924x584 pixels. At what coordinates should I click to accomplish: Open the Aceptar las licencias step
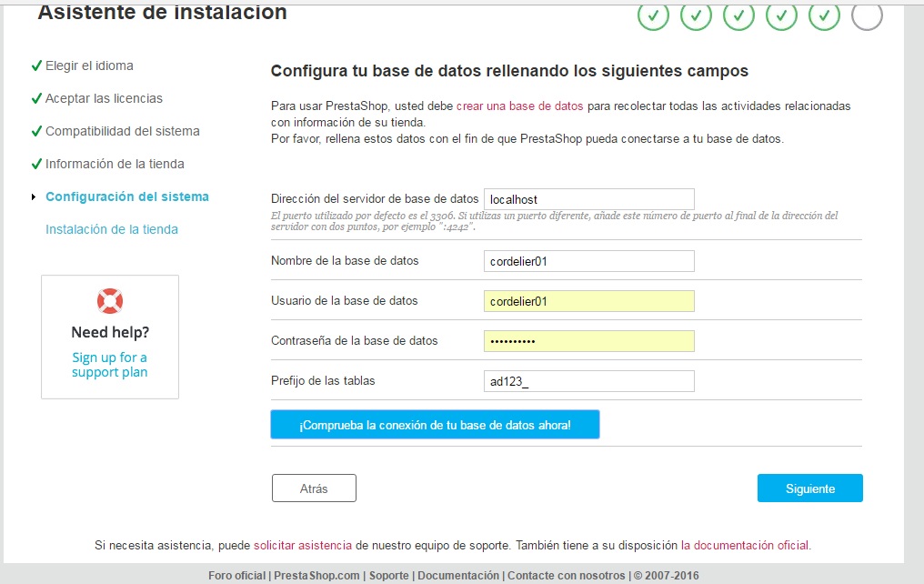(x=105, y=98)
